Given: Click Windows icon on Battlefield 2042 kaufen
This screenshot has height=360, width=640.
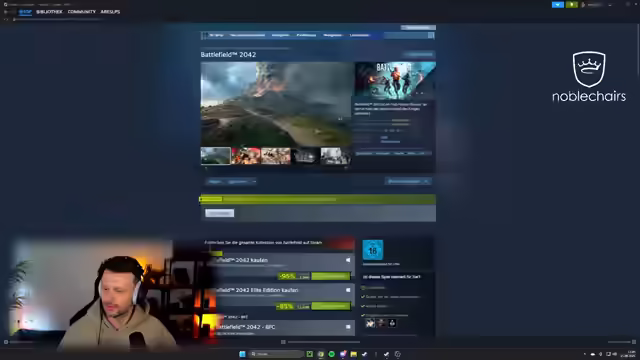Looking at the screenshot, I should (x=348, y=260).
